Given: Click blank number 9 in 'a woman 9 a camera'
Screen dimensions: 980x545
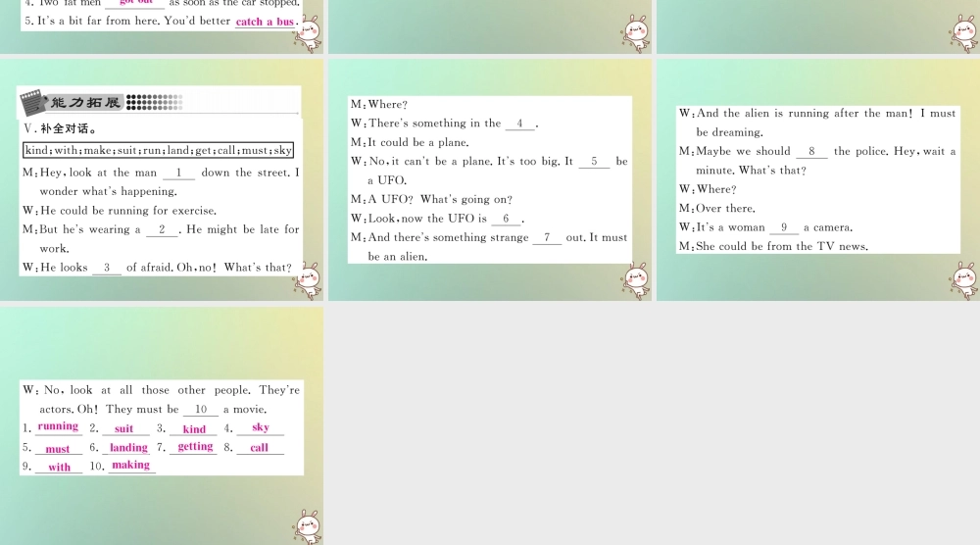Looking at the screenshot, I should 784,228.
